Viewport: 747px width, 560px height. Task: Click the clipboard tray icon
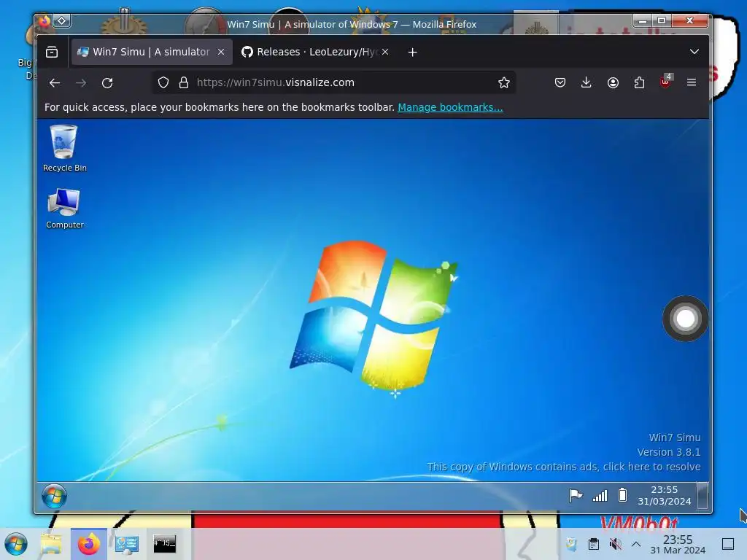tap(594, 544)
